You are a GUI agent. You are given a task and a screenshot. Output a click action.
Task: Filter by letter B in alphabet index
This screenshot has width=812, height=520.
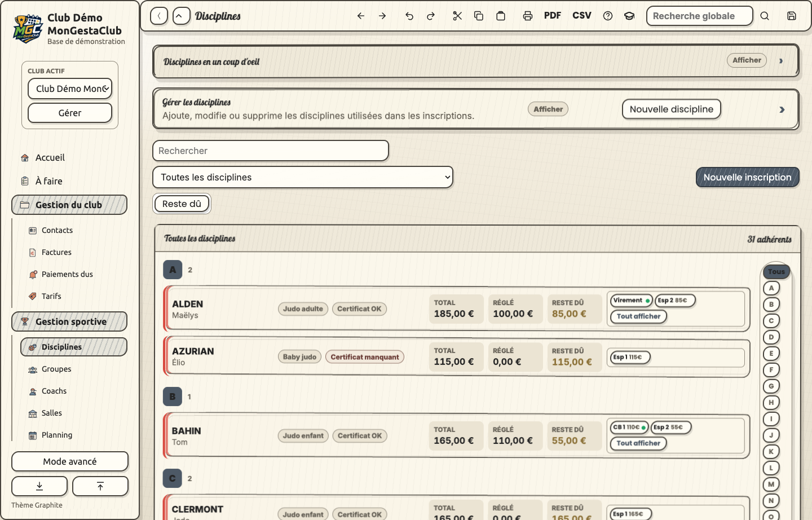771,305
